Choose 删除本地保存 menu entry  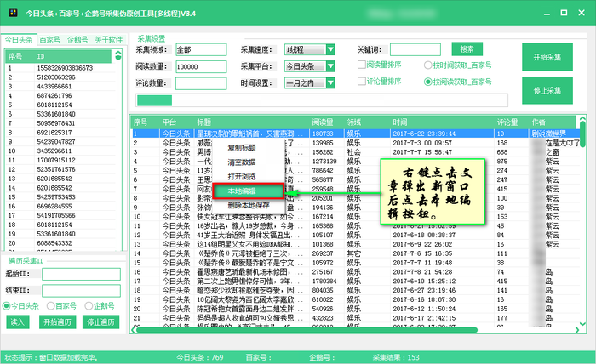[249, 205]
